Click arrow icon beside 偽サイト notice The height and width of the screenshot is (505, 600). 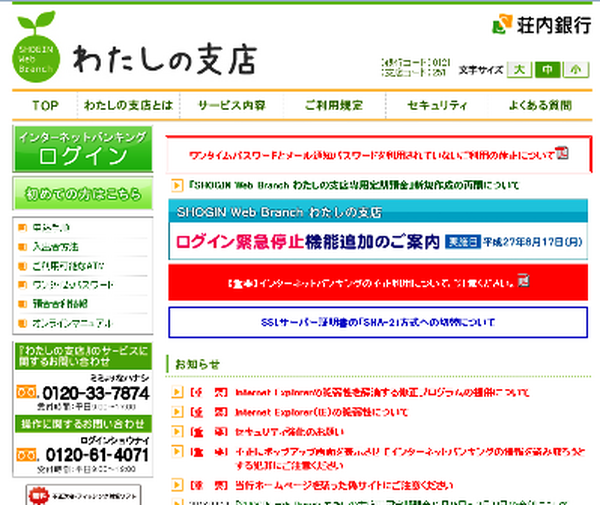(177, 485)
